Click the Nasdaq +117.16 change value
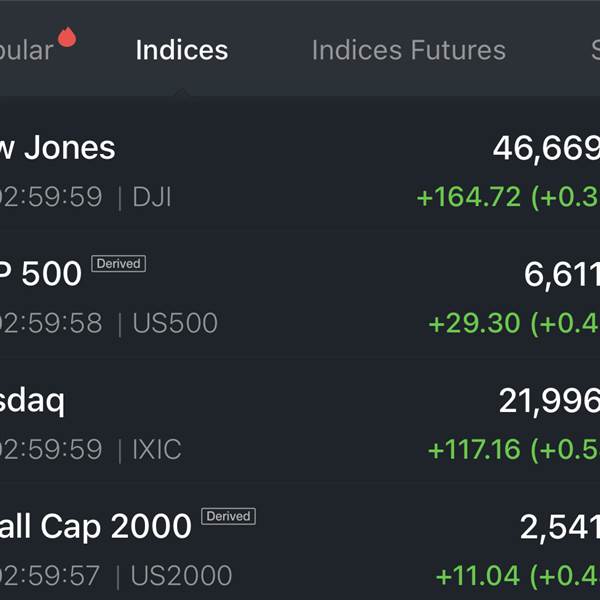600x600 pixels. (475, 449)
